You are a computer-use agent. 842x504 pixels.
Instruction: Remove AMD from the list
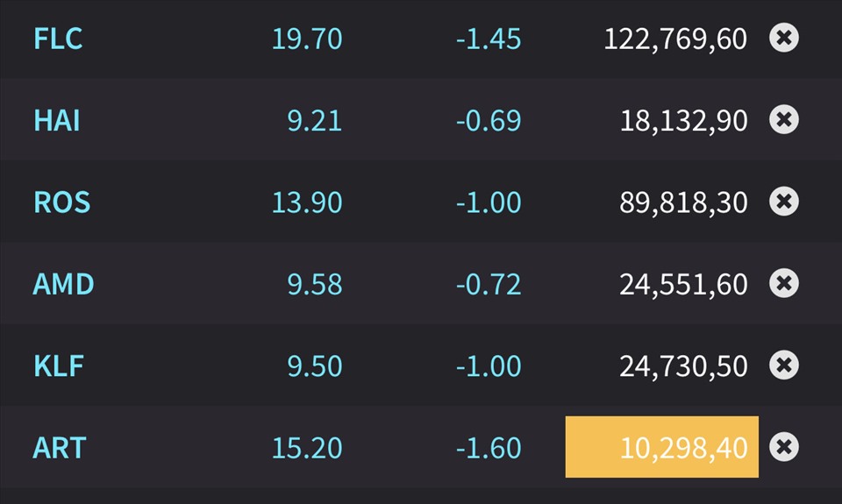[x=784, y=283]
